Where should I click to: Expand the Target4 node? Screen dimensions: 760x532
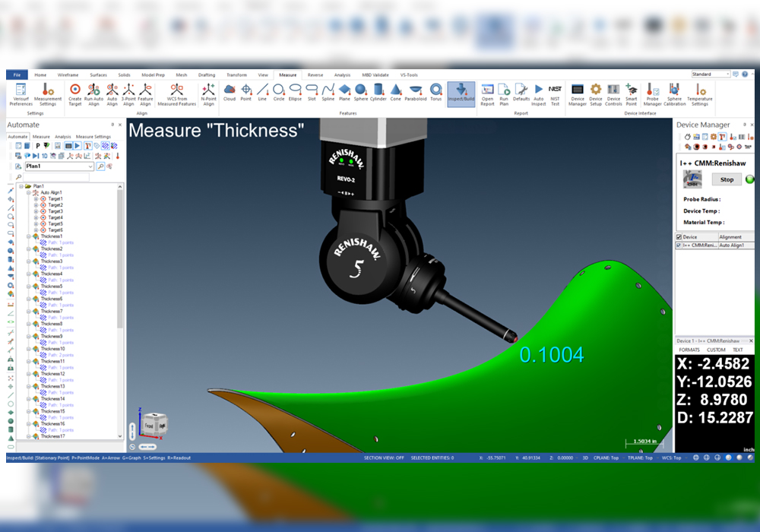click(36, 217)
